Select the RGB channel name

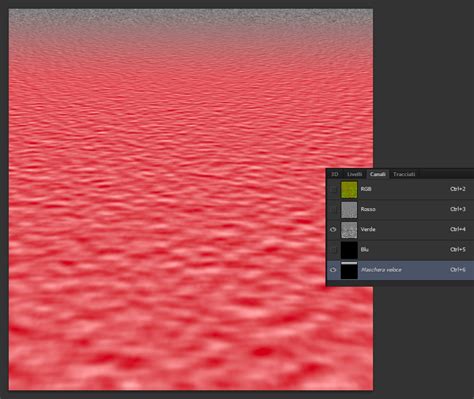(x=366, y=189)
